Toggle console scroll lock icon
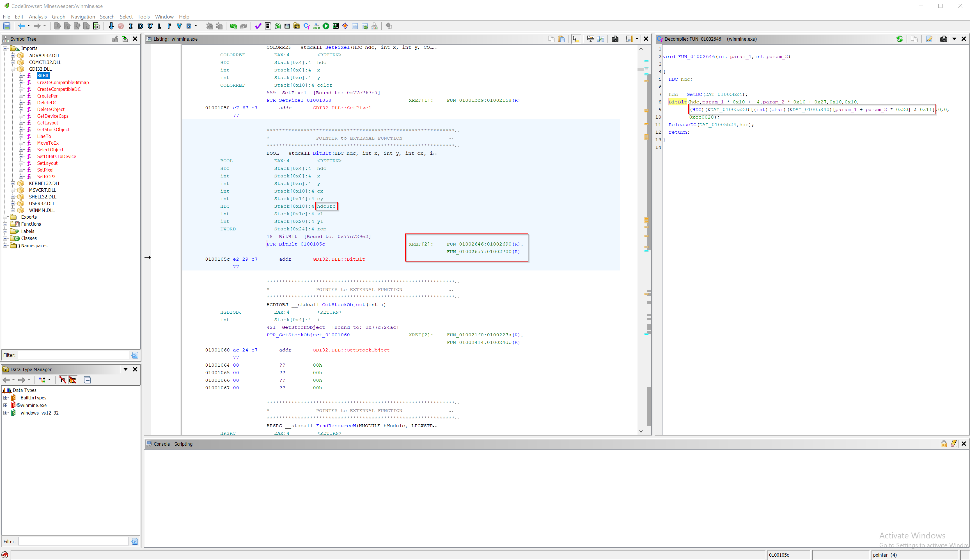 [x=943, y=444]
